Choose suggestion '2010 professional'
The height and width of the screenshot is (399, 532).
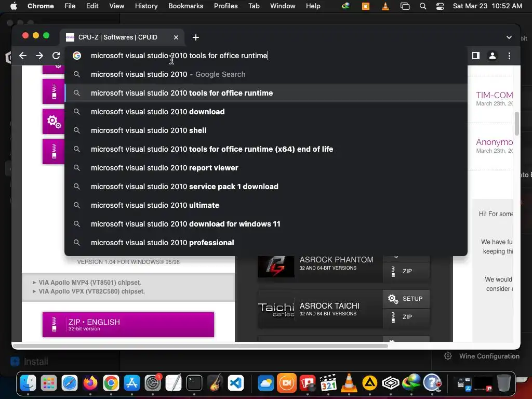(266, 242)
